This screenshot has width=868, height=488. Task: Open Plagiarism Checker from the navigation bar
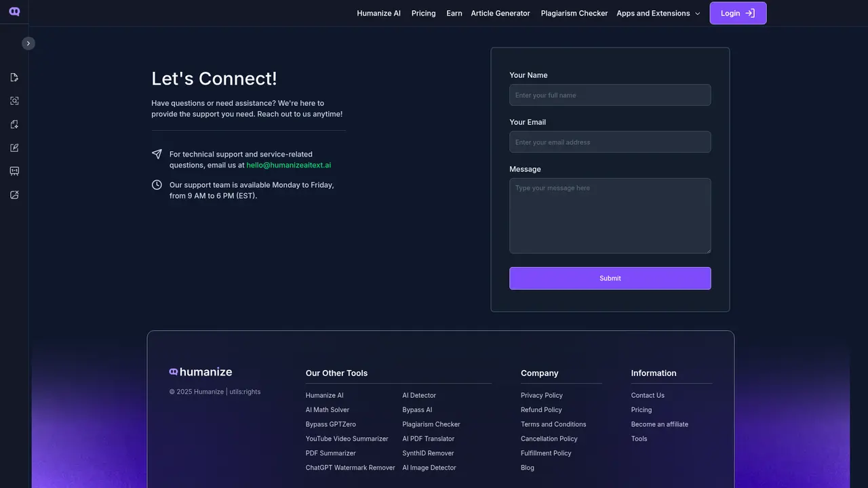click(x=574, y=13)
